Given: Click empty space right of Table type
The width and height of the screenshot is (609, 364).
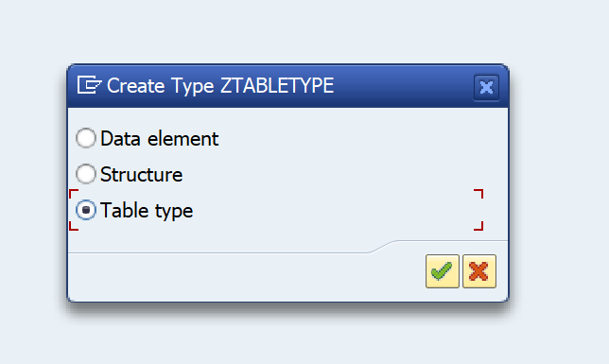Looking at the screenshot, I should click(x=334, y=210).
